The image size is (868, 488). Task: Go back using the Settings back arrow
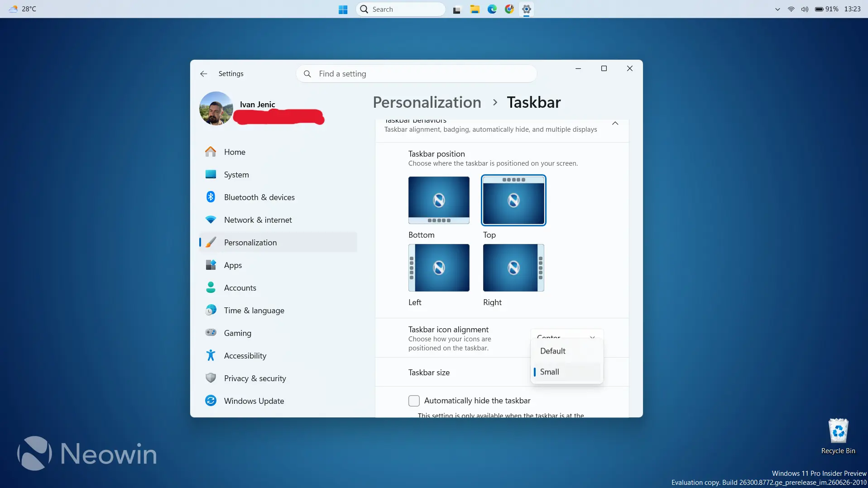[x=204, y=74]
